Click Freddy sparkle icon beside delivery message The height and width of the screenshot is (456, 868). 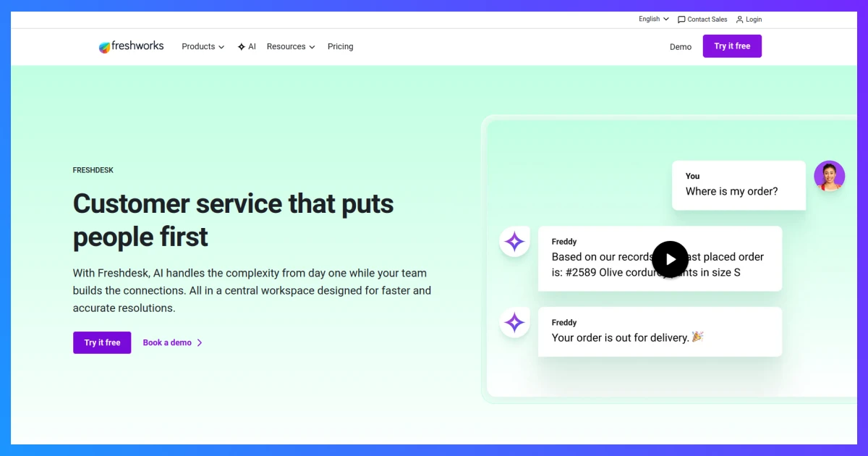tap(514, 323)
